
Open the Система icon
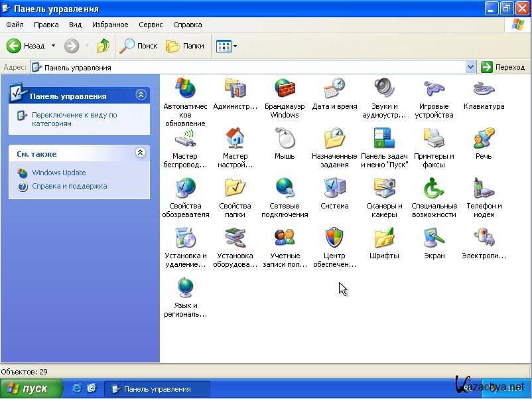point(334,189)
